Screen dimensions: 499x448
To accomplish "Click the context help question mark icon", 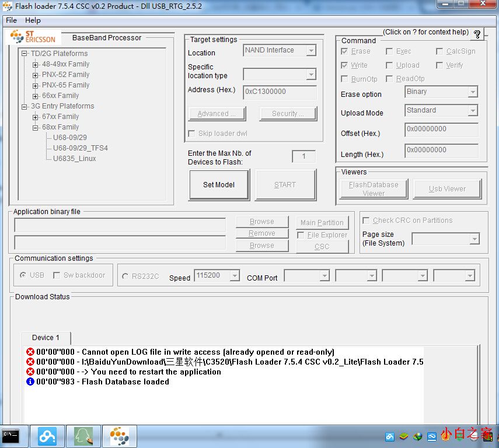I will (477, 34).
